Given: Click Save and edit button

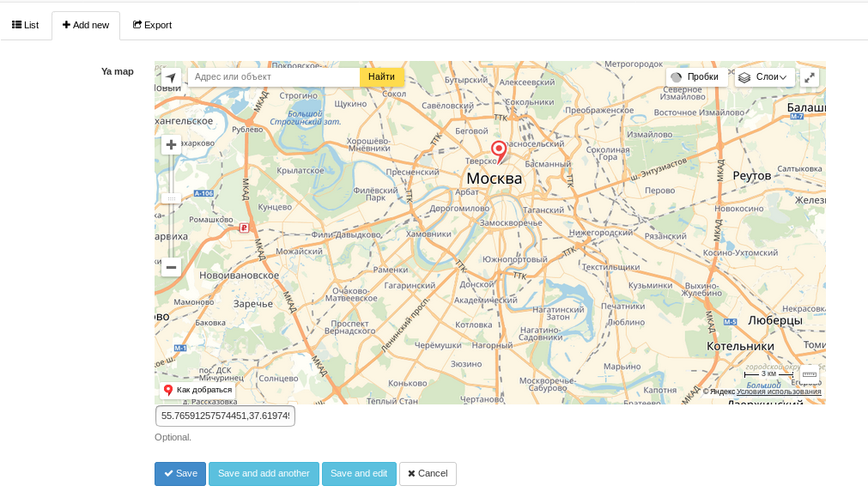Looking at the screenshot, I should tap(359, 474).
